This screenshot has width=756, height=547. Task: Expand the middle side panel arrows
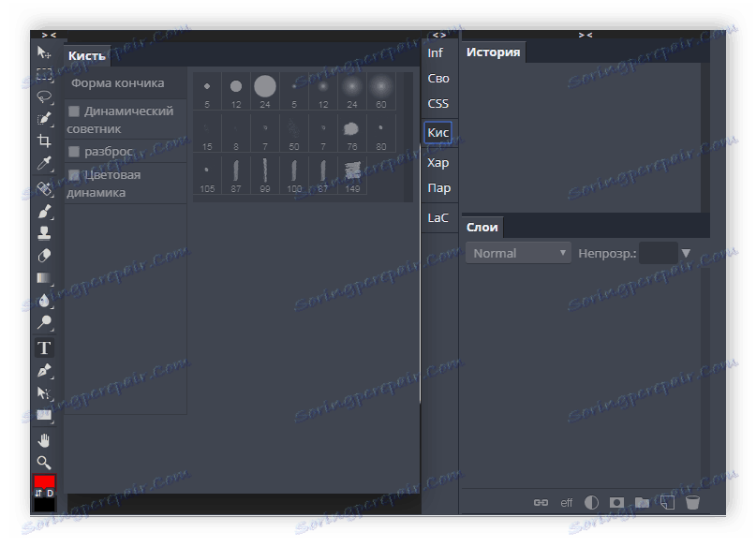(439, 35)
